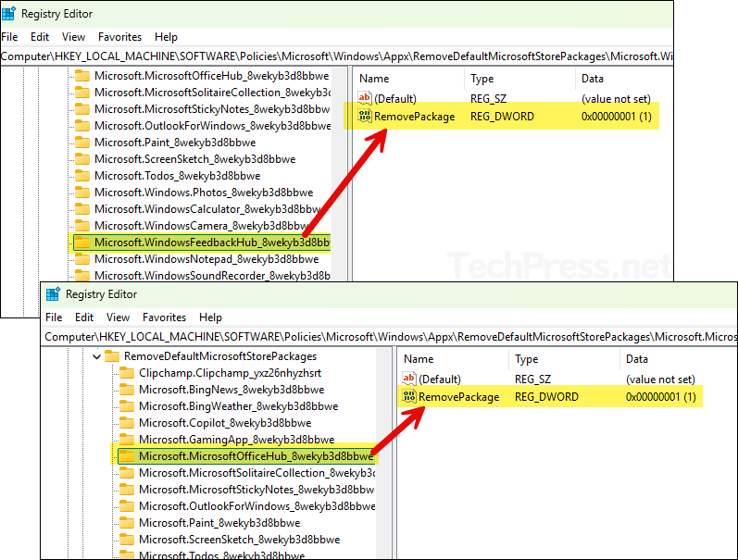Select Microsoft.BingWeather key folder icon
Image resolution: width=738 pixels, height=560 pixels.
coord(127,406)
